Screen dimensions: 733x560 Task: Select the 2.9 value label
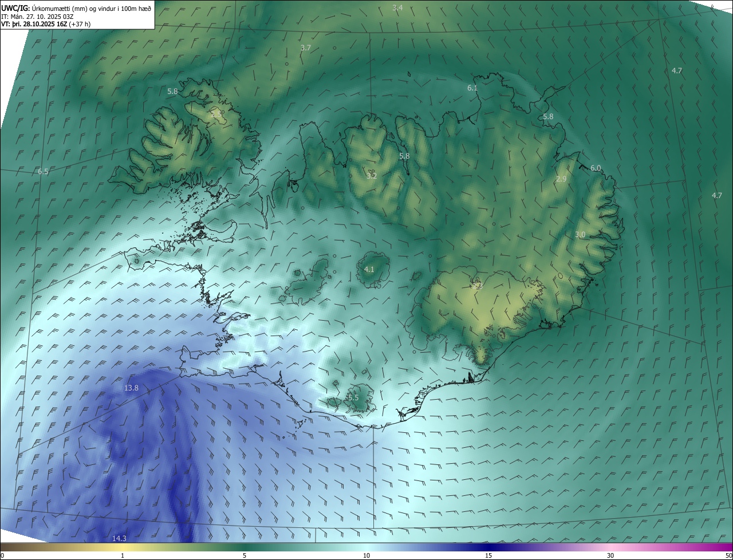(x=561, y=179)
